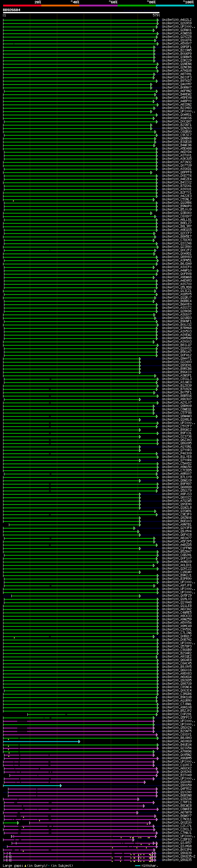The width and height of the screenshot is (197, 868).
Task: Open hit UniRef100_C5SNL7
Action: (x=177, y=200)
